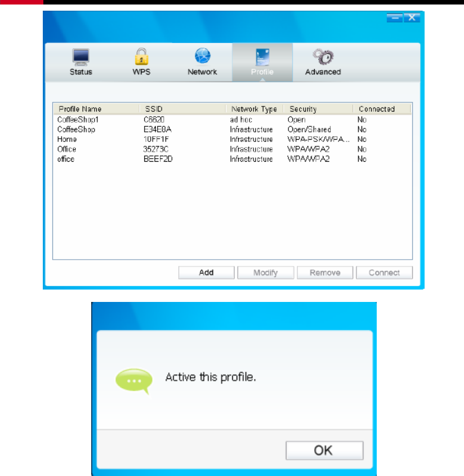Click the green speech bubble icon

pos(134,381)
